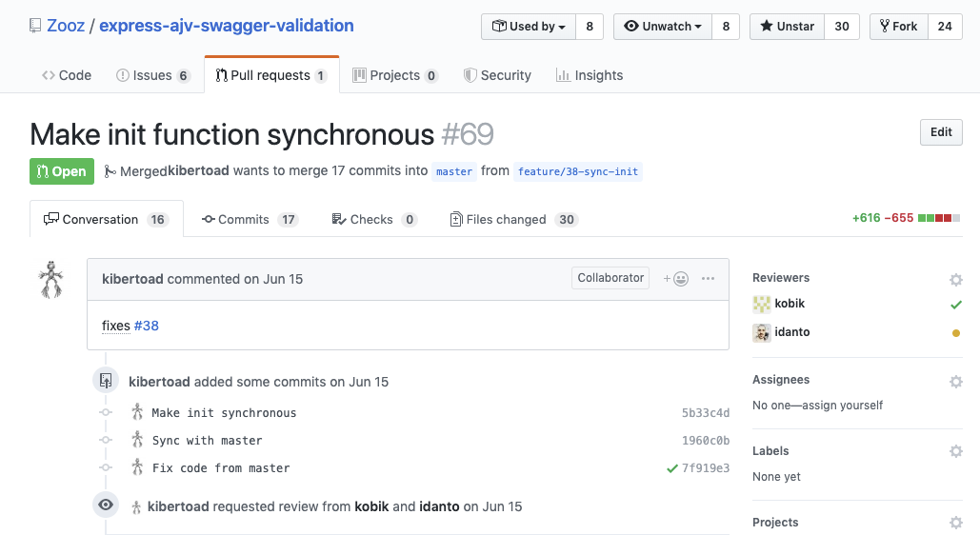Open the Fix code from master commit
Viewport: 980px width, 535px height.
pyautogui.click(x=221, y=467)
